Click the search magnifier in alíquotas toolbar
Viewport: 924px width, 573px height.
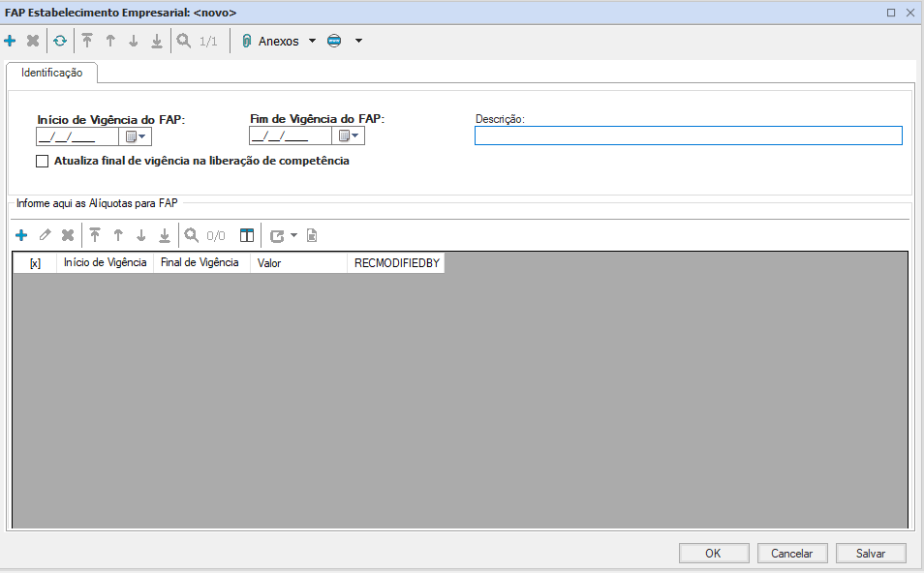tap(192, 235)
